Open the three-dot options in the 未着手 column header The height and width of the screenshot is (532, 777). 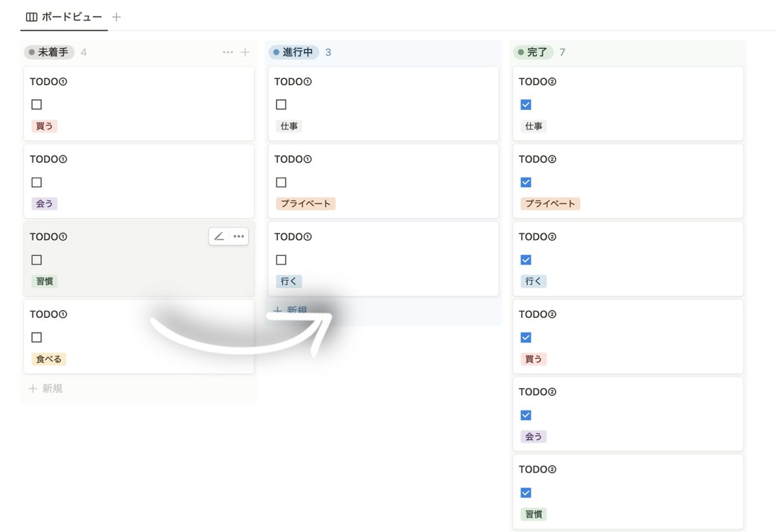228,52
